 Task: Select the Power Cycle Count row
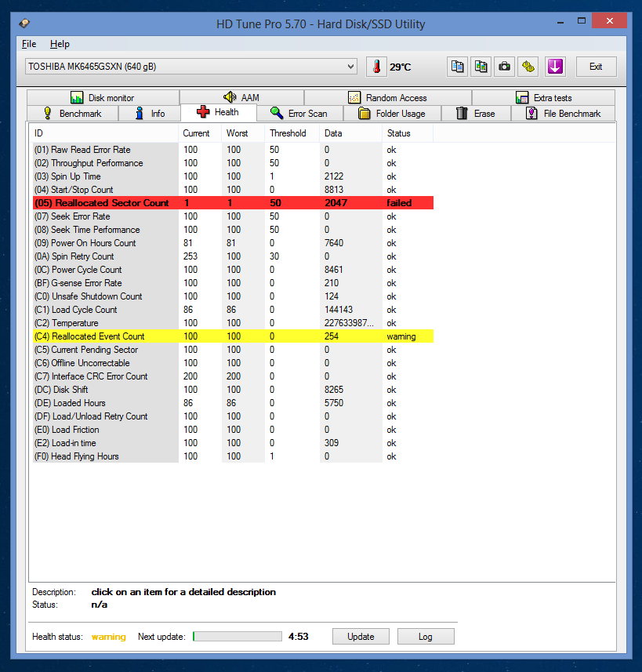coord(233,270)
